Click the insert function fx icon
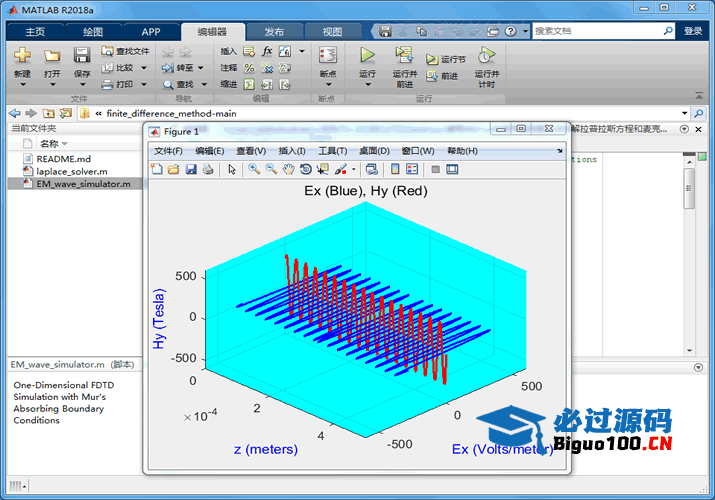Screen dimensions: 715x500 (267, 51)
